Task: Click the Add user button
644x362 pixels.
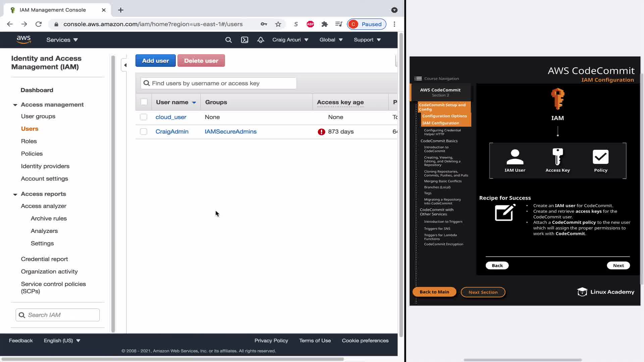Action: (x=155, y=61)
